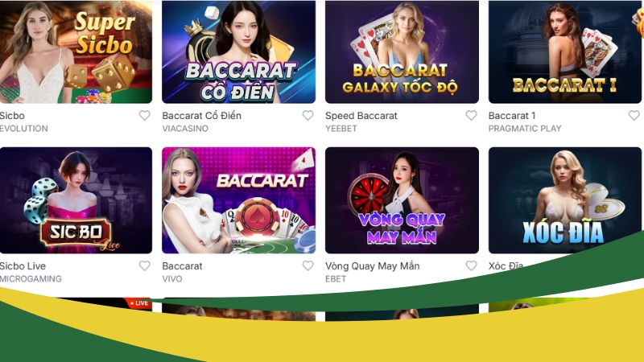Favorite the Baccarat 1 game
The image size is (644, 362).
(x=634, y=116)
